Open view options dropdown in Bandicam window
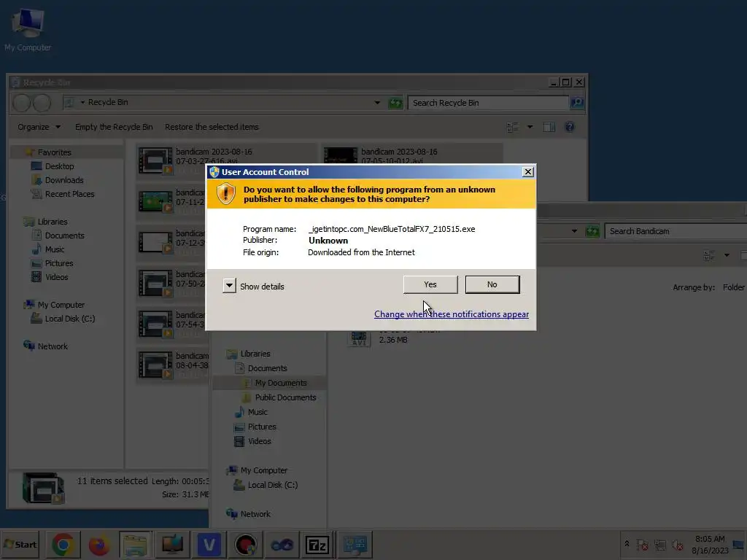Image resolution: width=747 pixels, height=560 pixels. pos(727,255)
